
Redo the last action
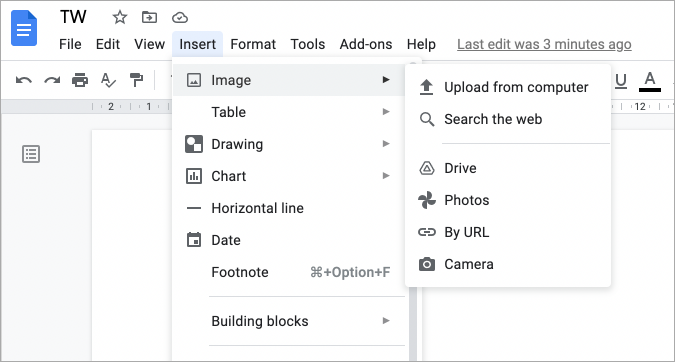(x=52, y=80)
